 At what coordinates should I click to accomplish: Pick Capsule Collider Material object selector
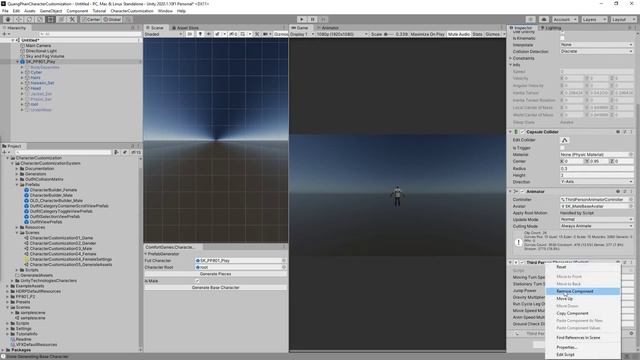pos(631,155)
